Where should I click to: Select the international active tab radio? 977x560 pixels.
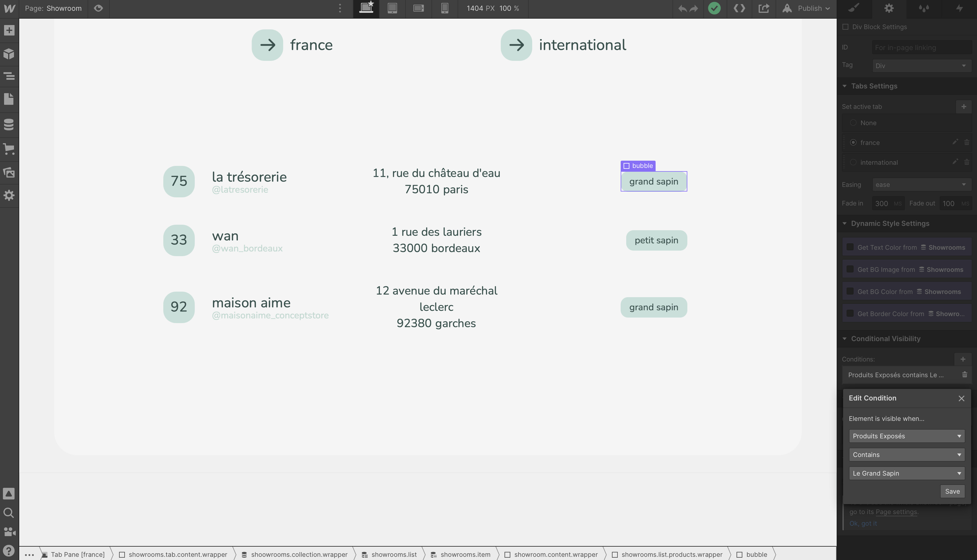[853, 162]
